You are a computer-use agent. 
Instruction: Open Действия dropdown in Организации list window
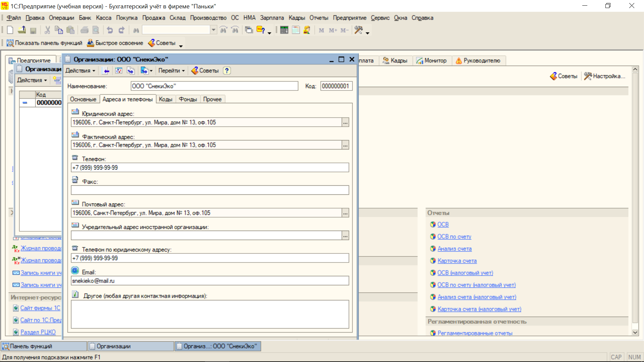(x=32, y=80)
